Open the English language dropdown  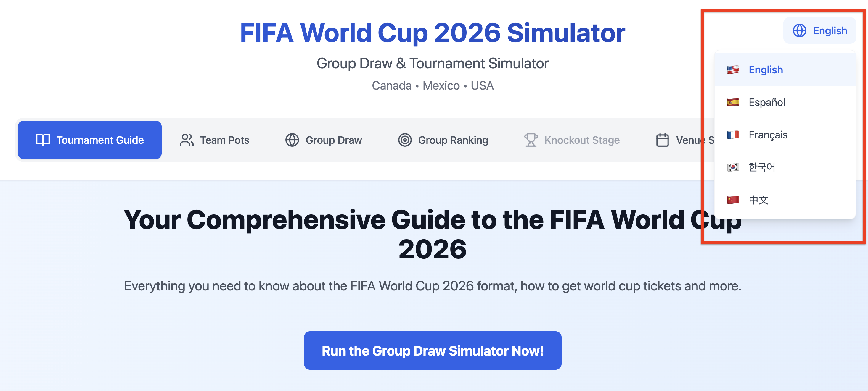(x=820, y=31)
